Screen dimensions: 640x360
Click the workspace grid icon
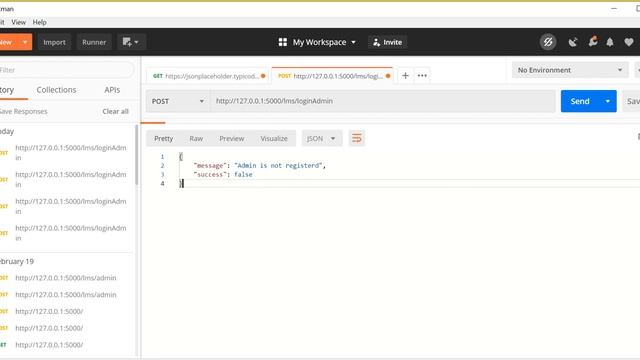click(x=282, y=42)
